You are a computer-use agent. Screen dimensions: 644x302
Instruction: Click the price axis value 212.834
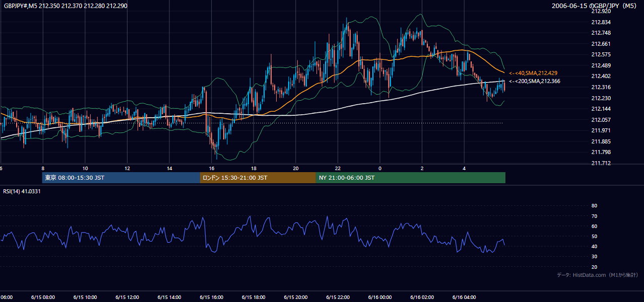click(601, 22)
